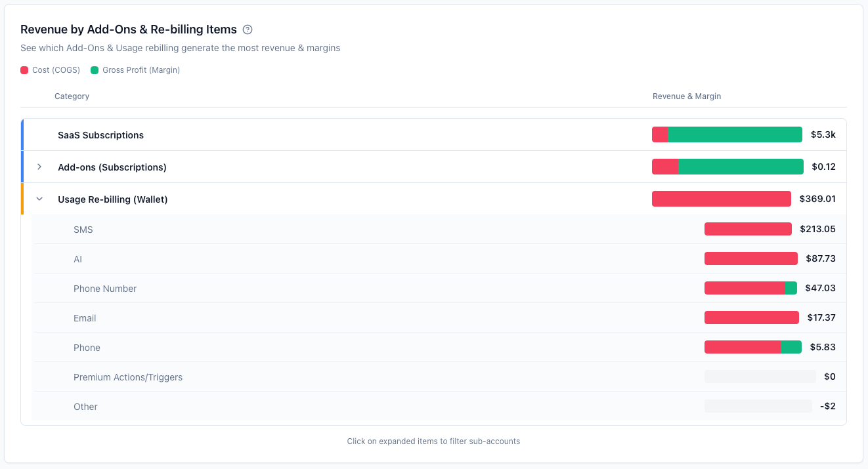Click the SaaS Subscriptions revenue bar
Screen dimensions: 868x469
tap(727, 134)
